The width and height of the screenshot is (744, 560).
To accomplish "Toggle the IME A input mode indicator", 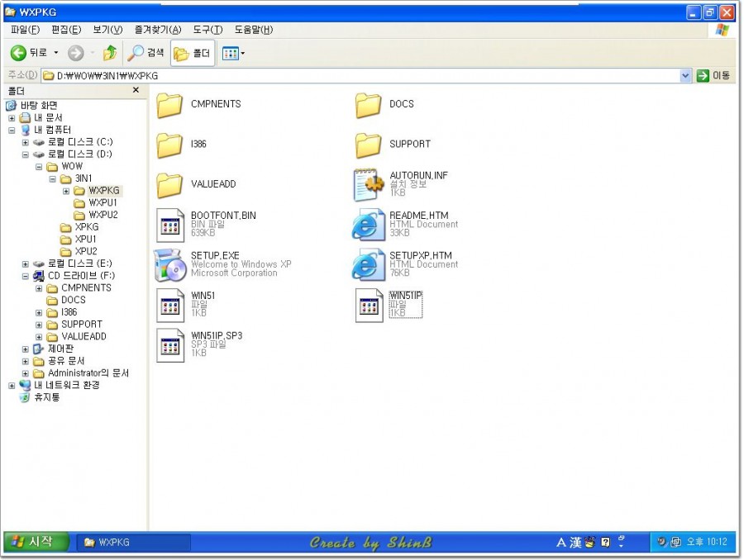I will click(560, 542).
